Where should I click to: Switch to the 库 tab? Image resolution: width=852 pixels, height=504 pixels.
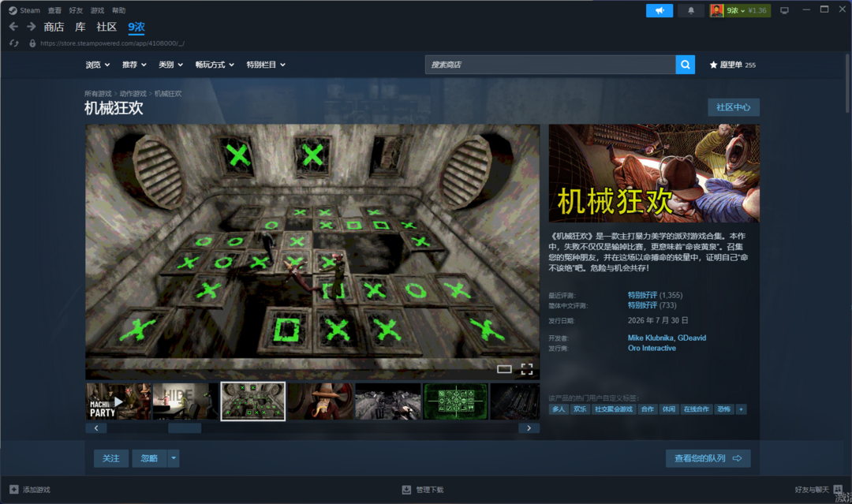point(80,27)
